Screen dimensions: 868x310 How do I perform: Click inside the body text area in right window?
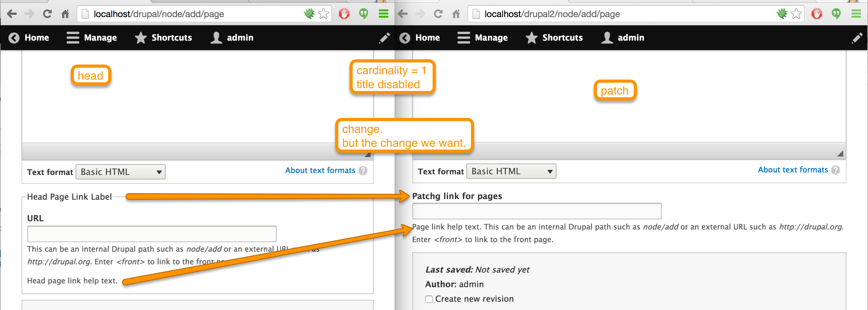(629, 96)
